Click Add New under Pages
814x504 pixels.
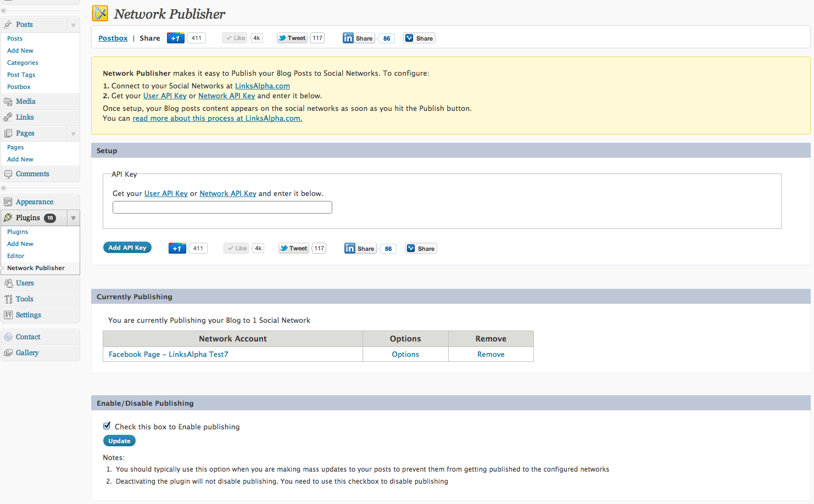[20, 159]
